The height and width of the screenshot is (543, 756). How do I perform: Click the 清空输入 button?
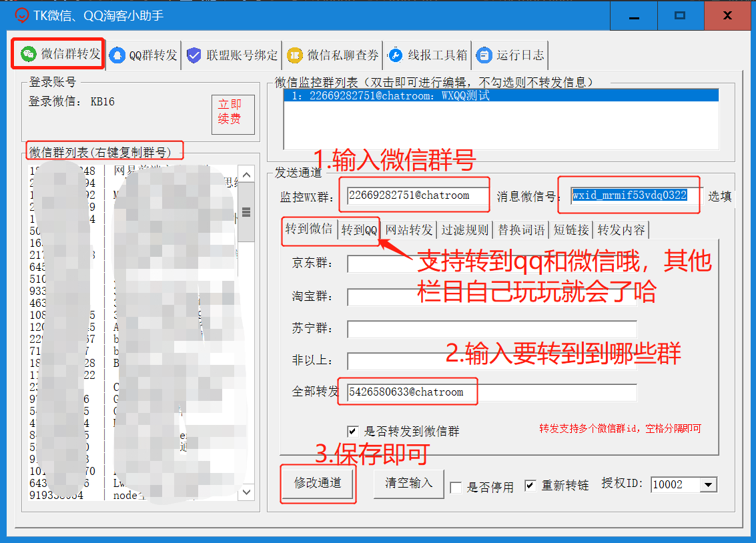point(409,483)
